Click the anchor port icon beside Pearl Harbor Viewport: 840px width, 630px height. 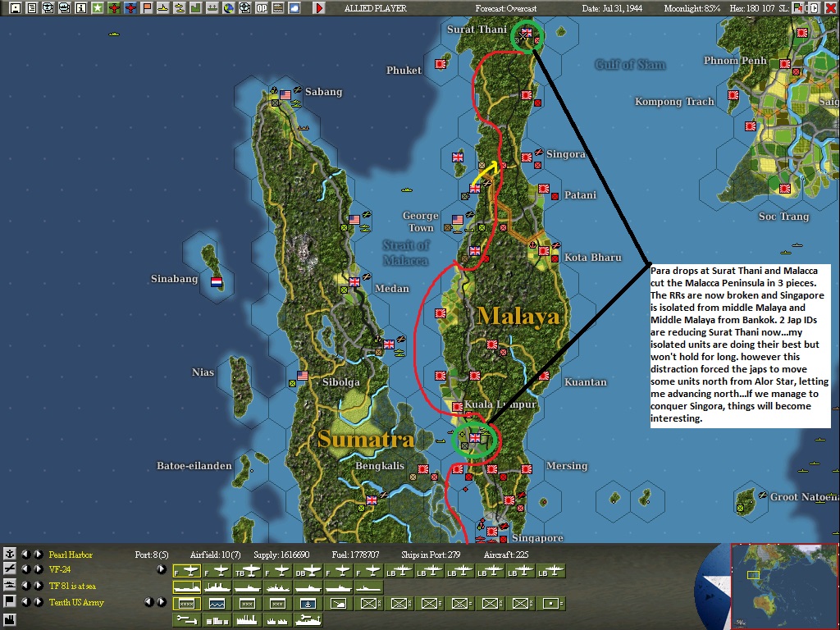(9, 554)
